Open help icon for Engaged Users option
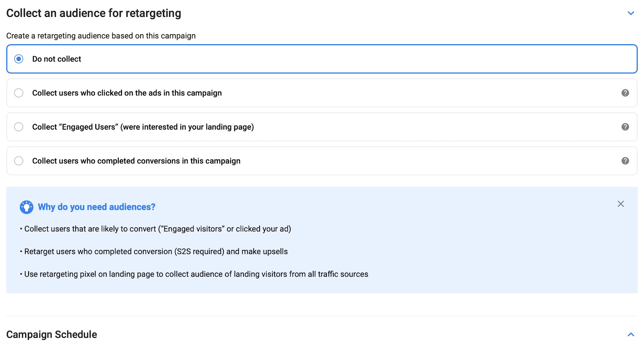Screen dimensions: 644x351 [625, 127]
